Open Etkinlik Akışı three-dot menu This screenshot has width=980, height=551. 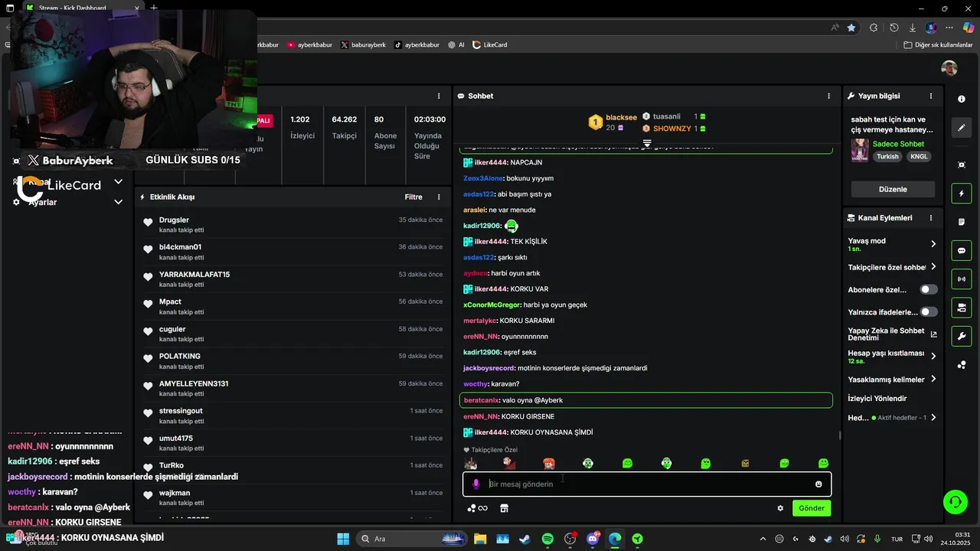click(x=439, y=197)
